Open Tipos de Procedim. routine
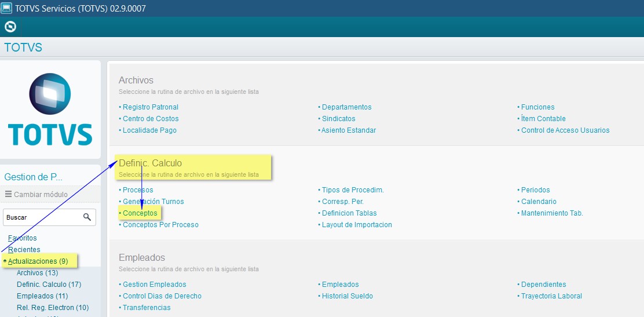 [353, 190]
